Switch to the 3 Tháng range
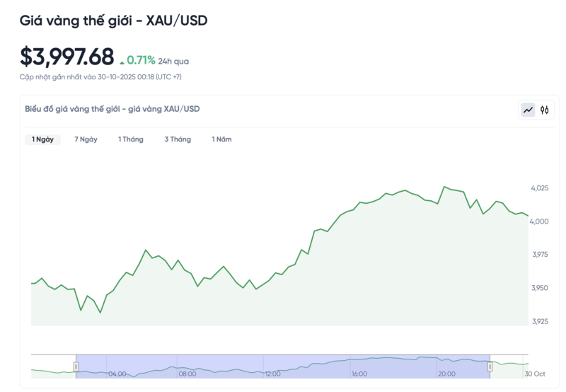566x392 pixels. tap(178, 139)
